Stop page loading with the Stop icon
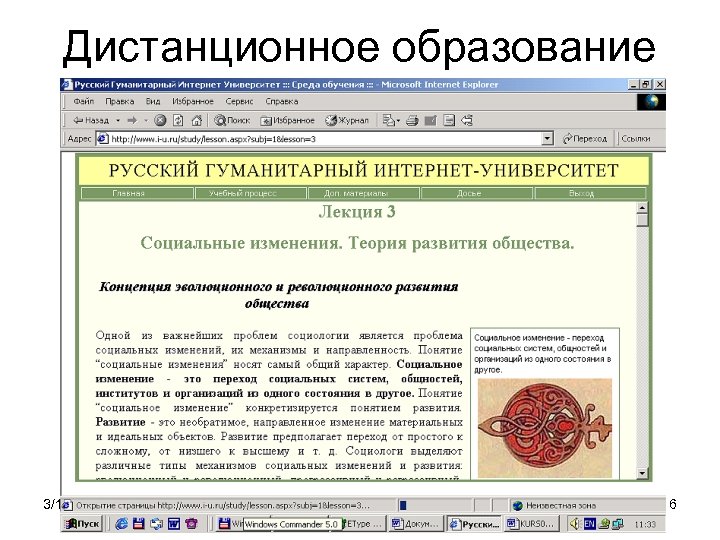 [x=160, y=120]
